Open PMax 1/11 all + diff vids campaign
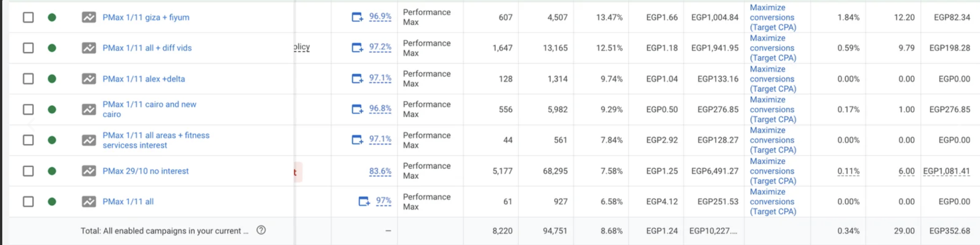 pyautogui.click(x=147, y=48)
